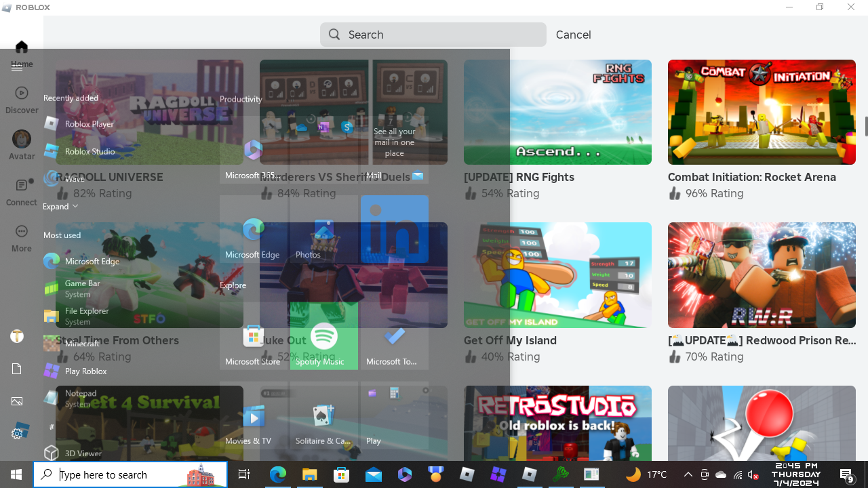Click the Get Off My Island title

pos(510,340)
